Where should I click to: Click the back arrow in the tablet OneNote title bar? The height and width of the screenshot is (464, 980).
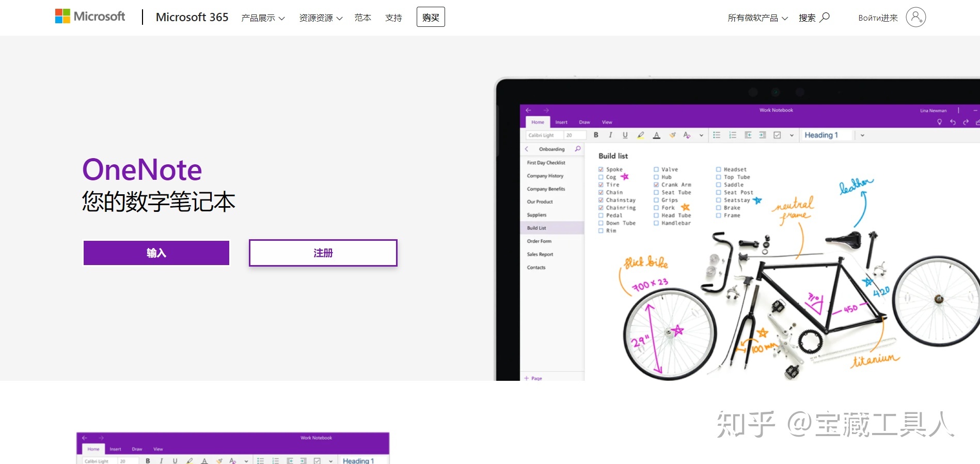click(x=528, y=110)
